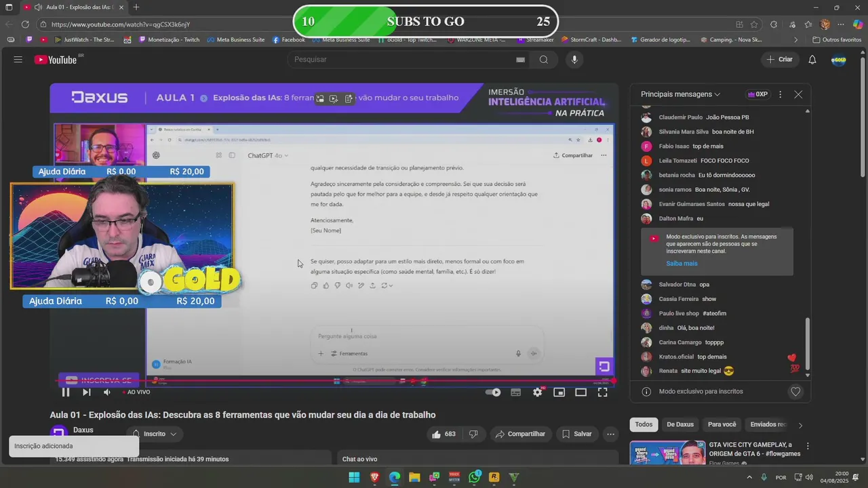Open the chat more options menu

coord(780,94)
